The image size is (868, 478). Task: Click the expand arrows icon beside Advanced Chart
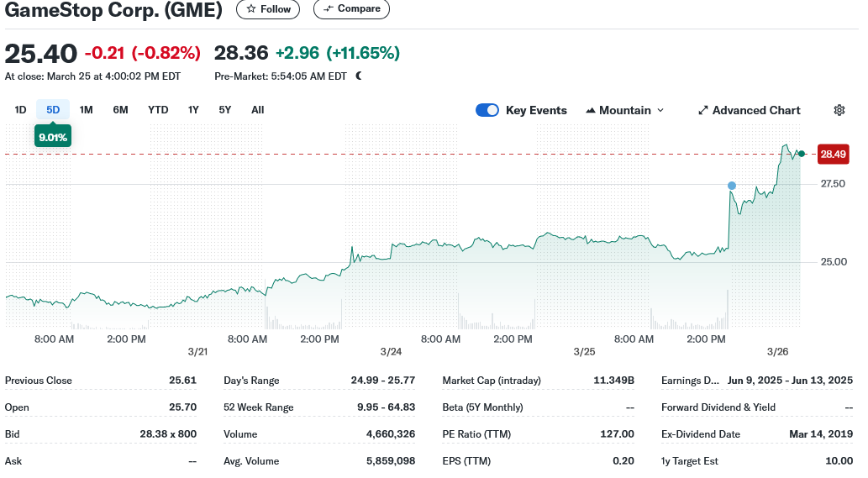[x=703, y=110]
